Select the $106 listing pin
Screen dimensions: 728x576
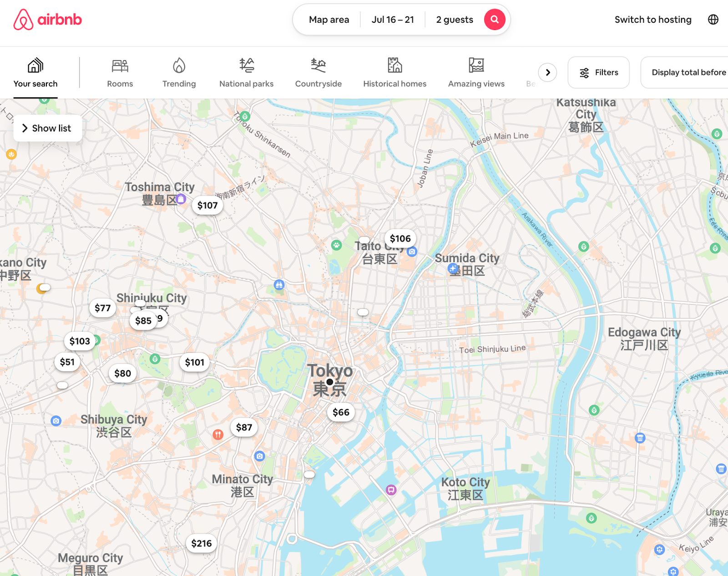pyautogui.click(x=400, y=239)
